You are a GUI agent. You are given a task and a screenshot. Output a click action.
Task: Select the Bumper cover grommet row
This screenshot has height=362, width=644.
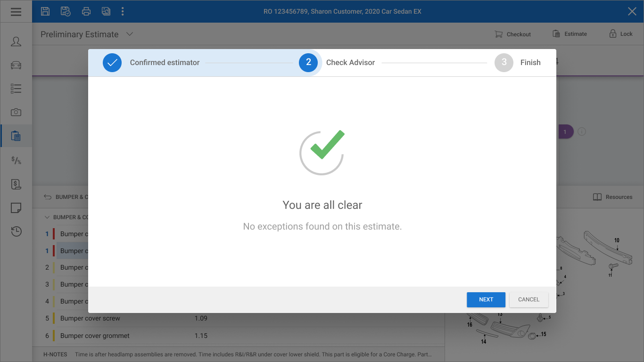coord(238,336)
